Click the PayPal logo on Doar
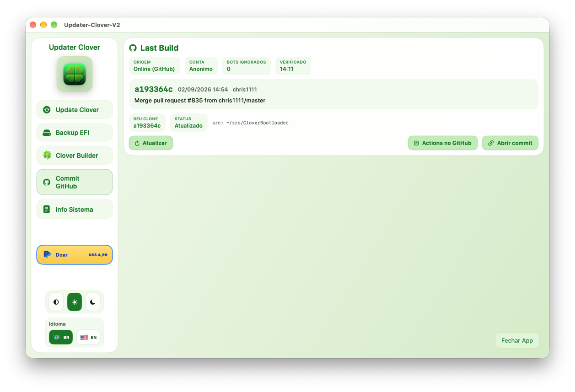575x392 pixels. pyautogui.click(x=47, y=254)
